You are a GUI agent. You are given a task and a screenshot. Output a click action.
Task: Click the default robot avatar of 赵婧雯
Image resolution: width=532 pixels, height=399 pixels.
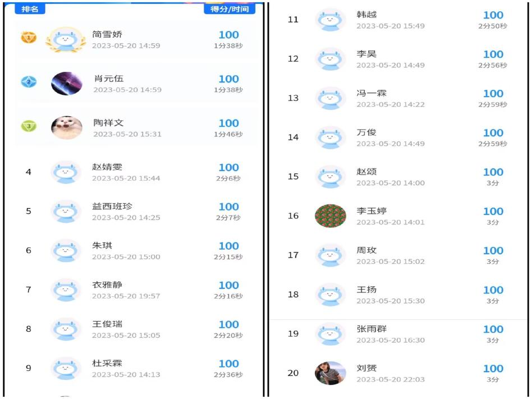click(x=66, y=172)
